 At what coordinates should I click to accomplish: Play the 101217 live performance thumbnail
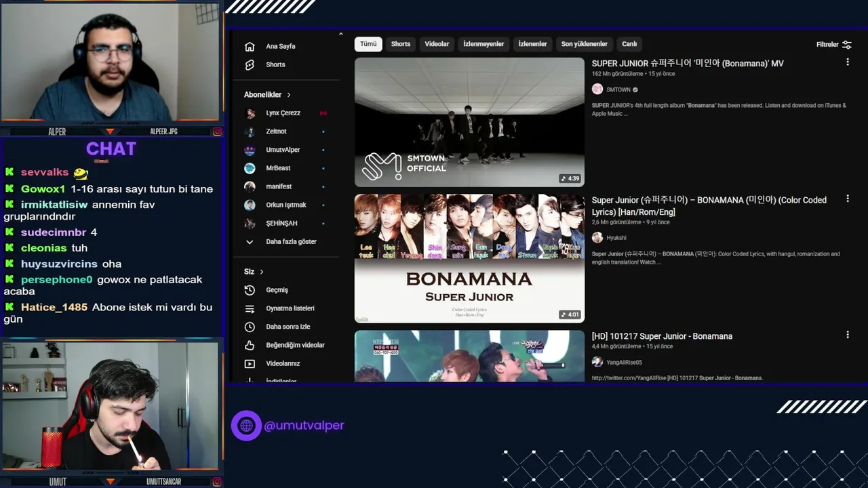(469, 356)
